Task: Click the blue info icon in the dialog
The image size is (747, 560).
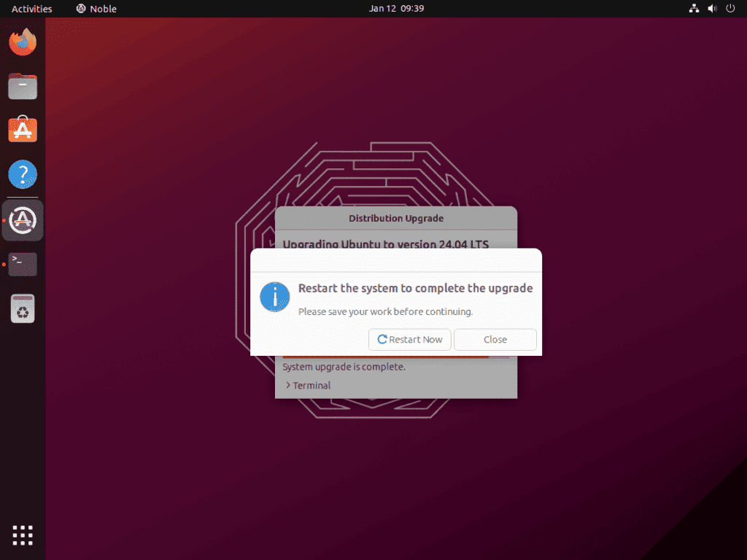Action: [274, 297]
